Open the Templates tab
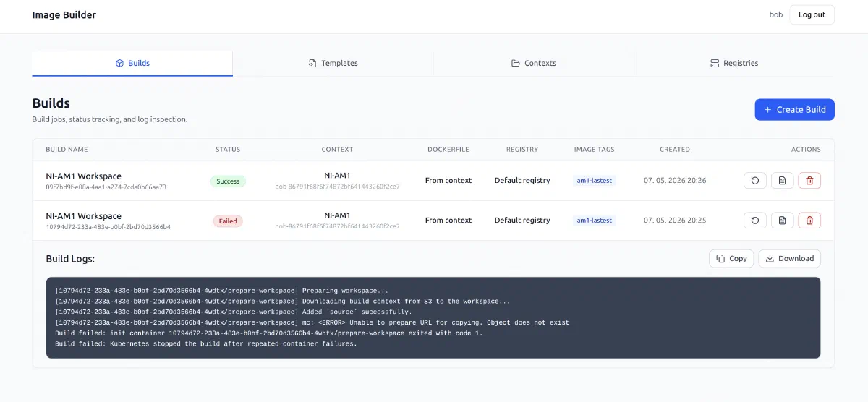 333,63
